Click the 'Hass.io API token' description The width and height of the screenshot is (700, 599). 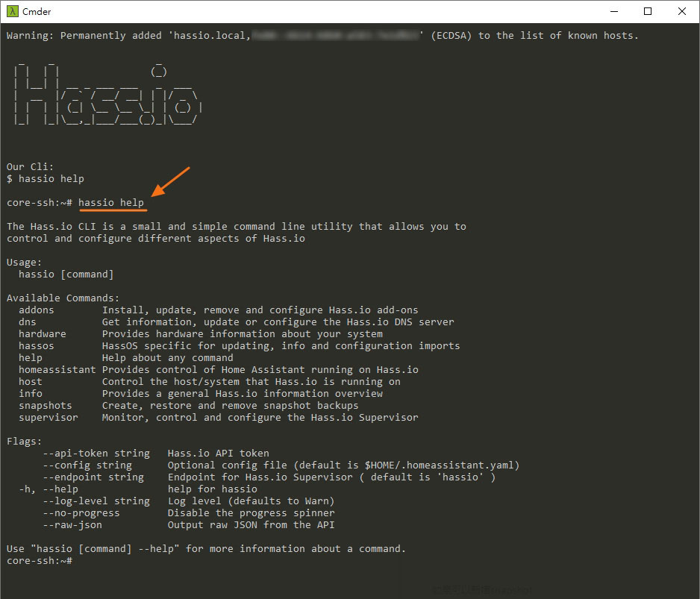coord(219,454)
